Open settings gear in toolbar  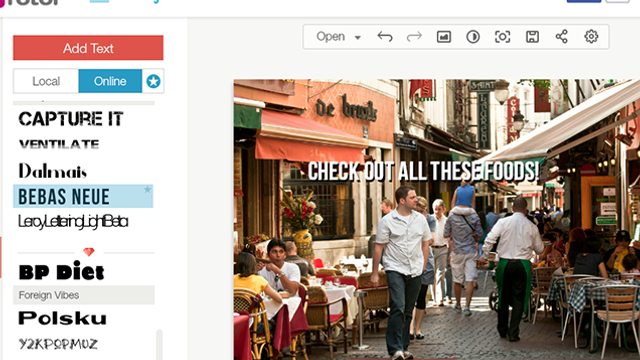pyautogui.click(x=591, y=37)
